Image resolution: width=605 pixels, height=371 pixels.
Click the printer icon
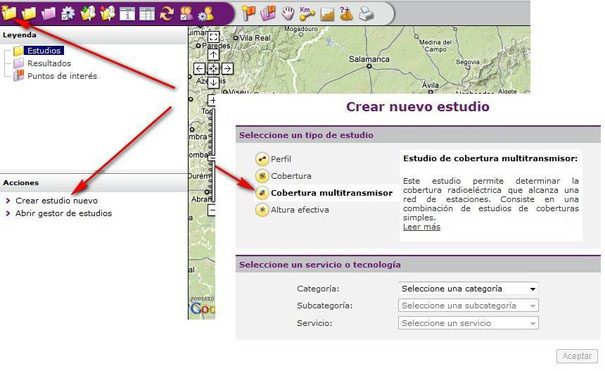coord(366,14)
